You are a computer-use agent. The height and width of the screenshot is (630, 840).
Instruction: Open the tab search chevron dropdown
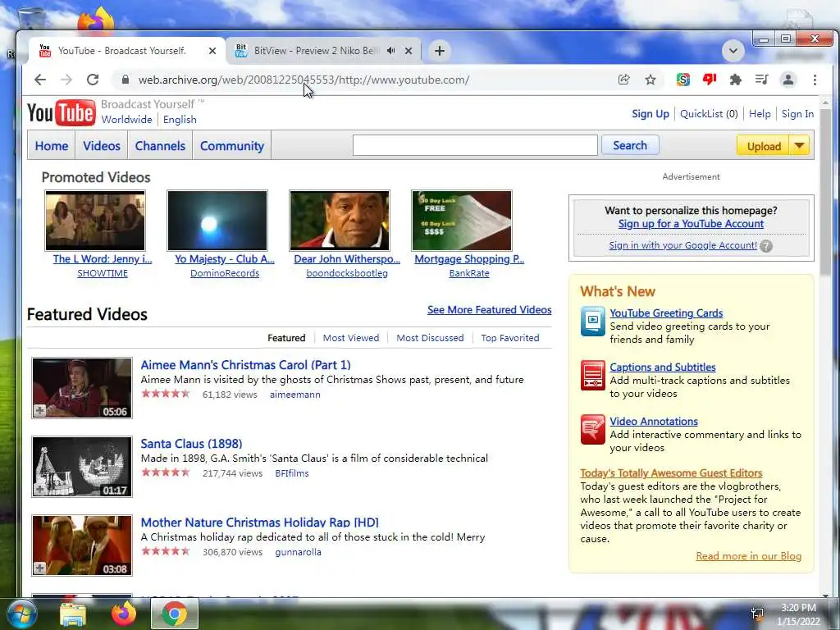pos(733,51)
